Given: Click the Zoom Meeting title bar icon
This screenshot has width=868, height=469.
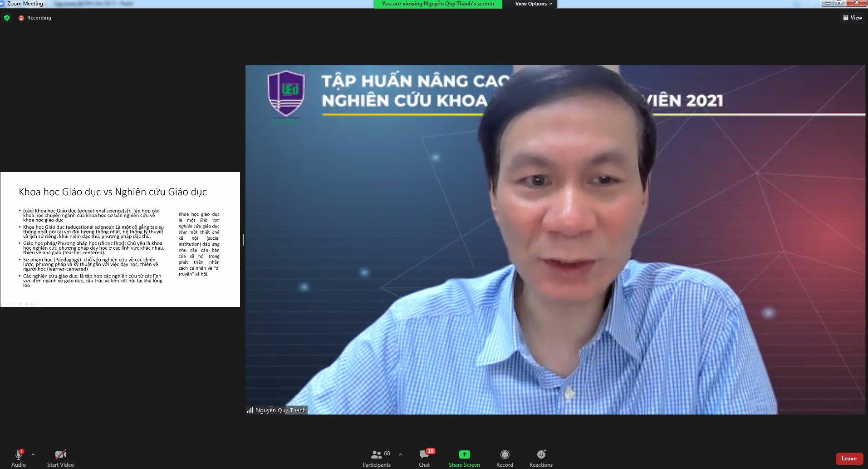Looking at the screenshot, I should [2, 4].
